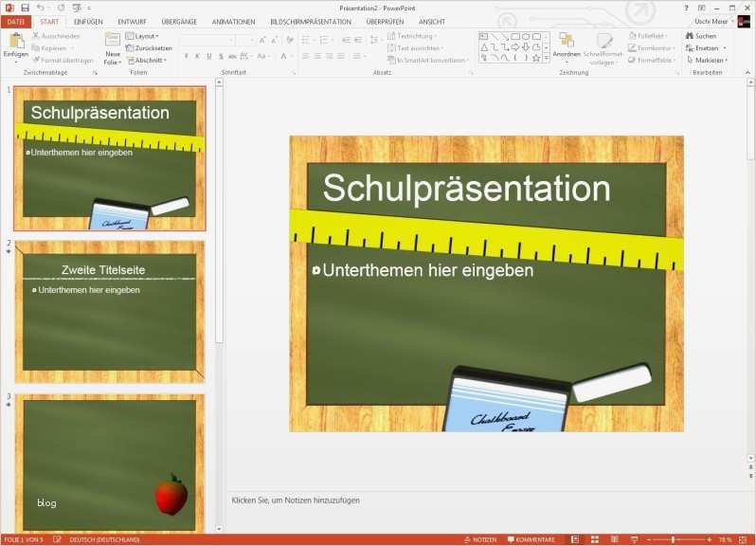Switch to reading view icon
Screen dimensions: 756x546
(614, 539)
